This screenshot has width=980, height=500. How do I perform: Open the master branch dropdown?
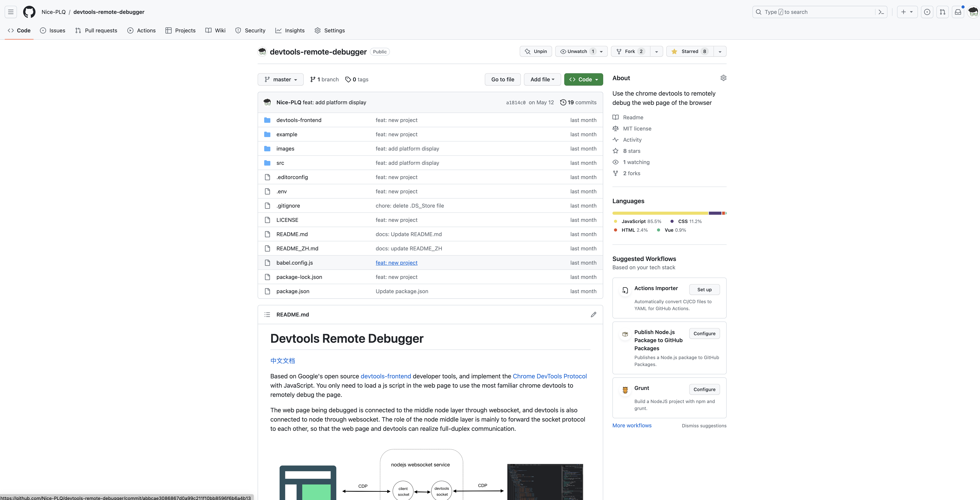[280, 79]
